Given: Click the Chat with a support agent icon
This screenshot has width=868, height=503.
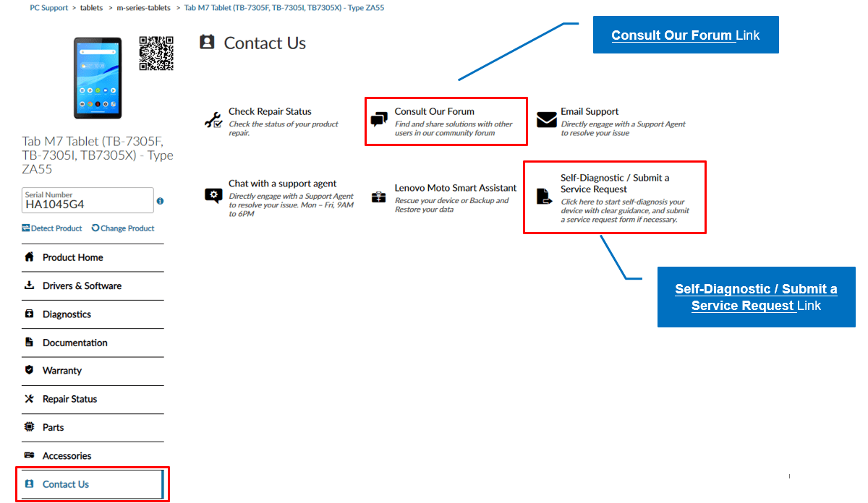Looking at the screenshot, I should tap(213, 195).
